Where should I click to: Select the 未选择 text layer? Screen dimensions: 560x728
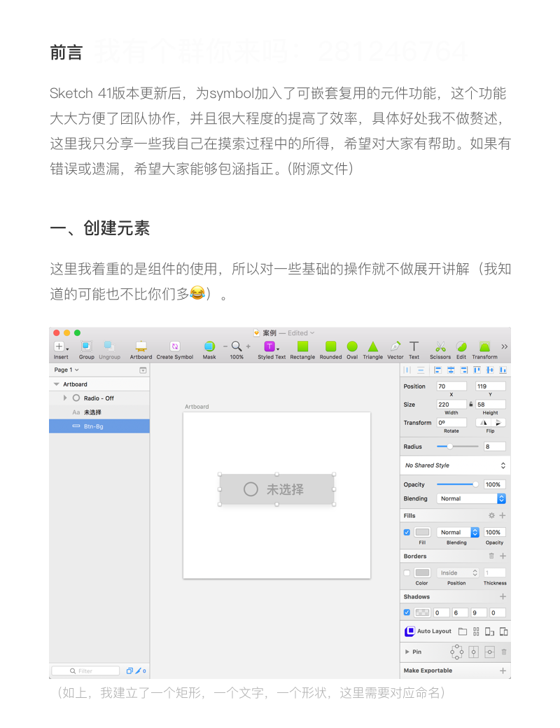[99, 412]
